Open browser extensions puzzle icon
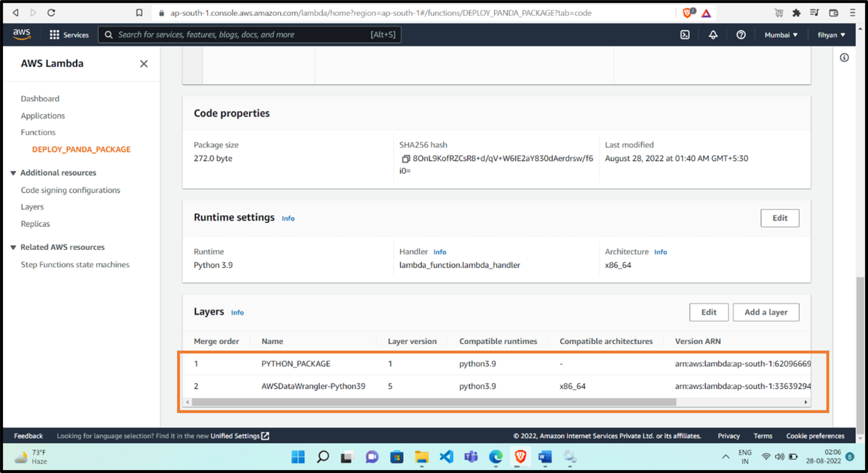The image size is (868, 473). [x=796, y=13]
